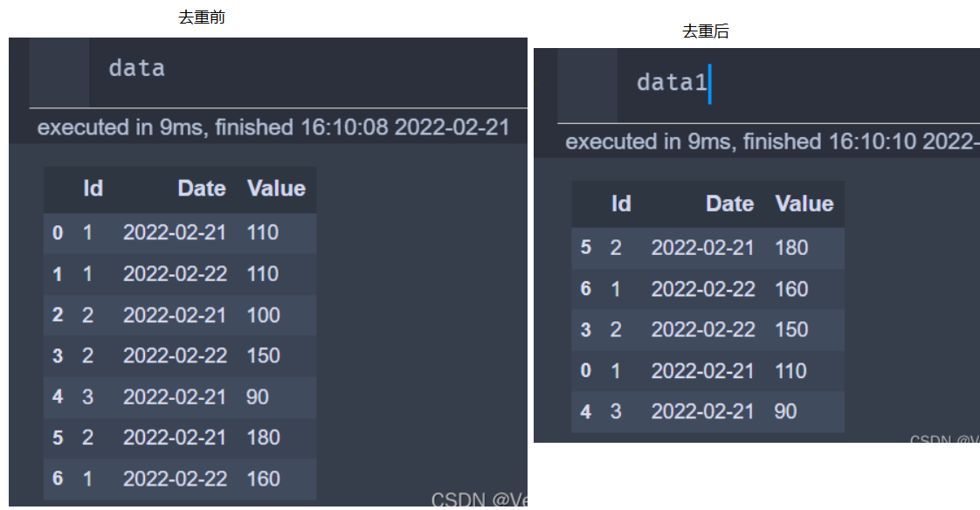
Task: Click the Value column header in right table
Action: click(804, 203)
